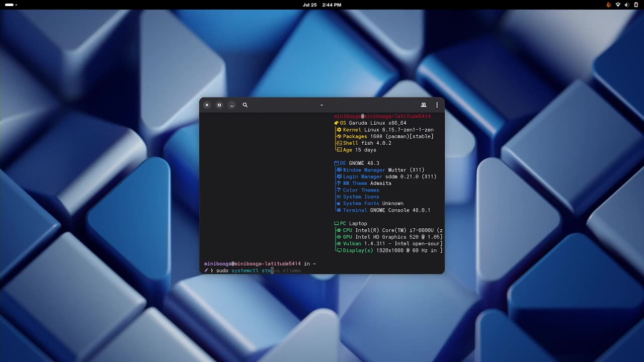Click the "WM Theme Adwaita" line
The width and height of the screenshot is (644, 362).
tap(364, 184)
